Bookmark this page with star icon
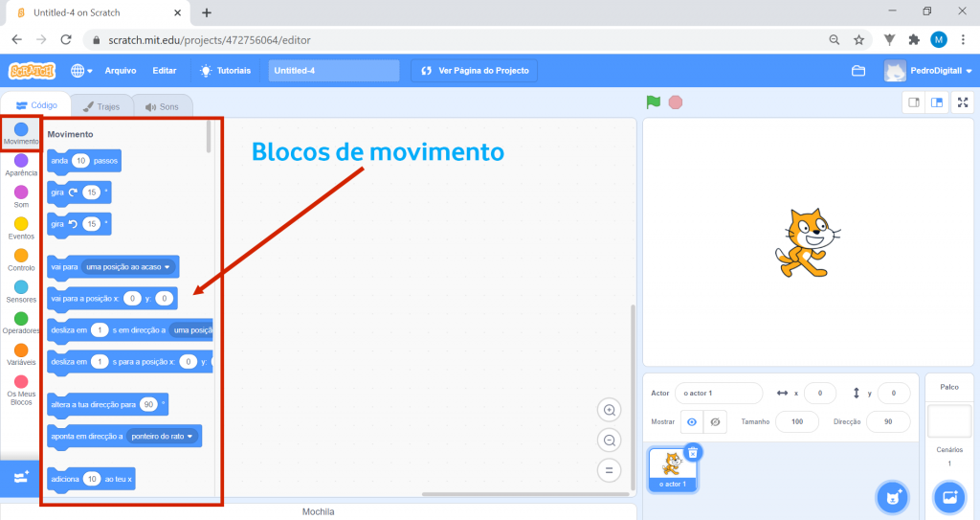Viewport: 980px width, 520px height. click(858, 39)
